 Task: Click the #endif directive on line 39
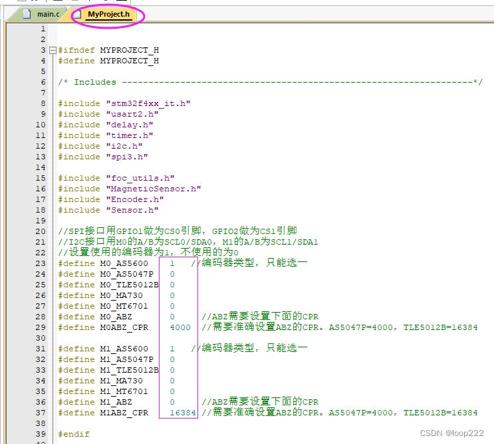pyautogui.click(x=74, y=434)
